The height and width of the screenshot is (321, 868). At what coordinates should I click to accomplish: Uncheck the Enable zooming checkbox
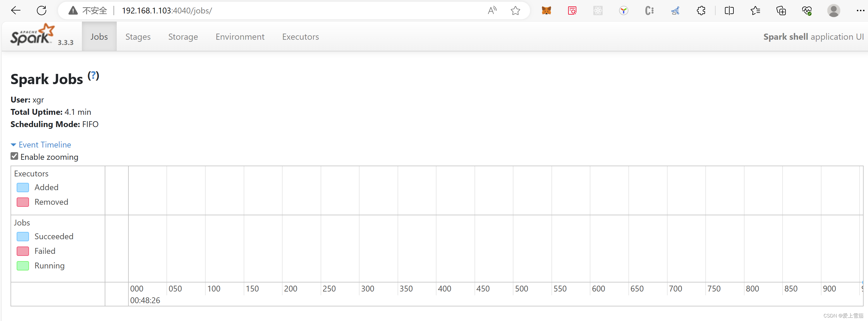15,156
